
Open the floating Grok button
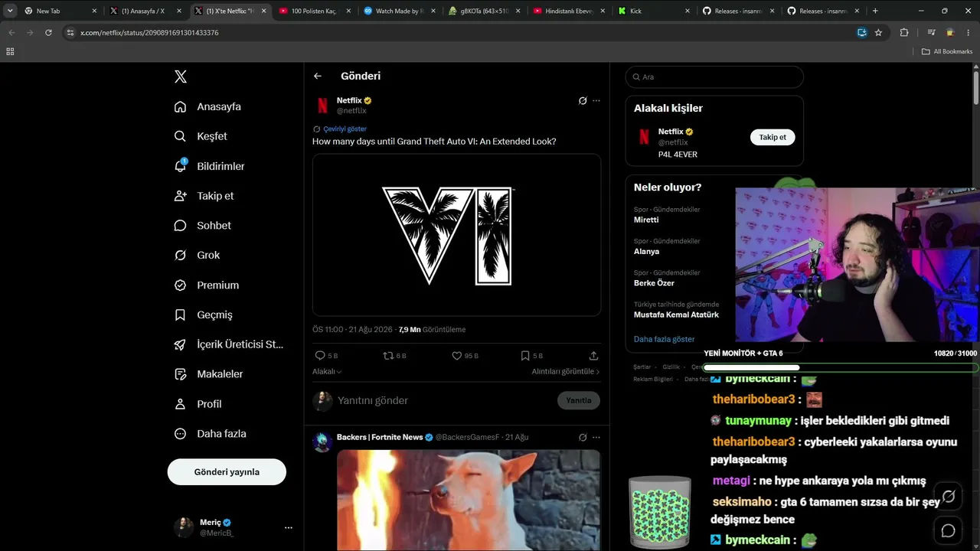[949, 497]
